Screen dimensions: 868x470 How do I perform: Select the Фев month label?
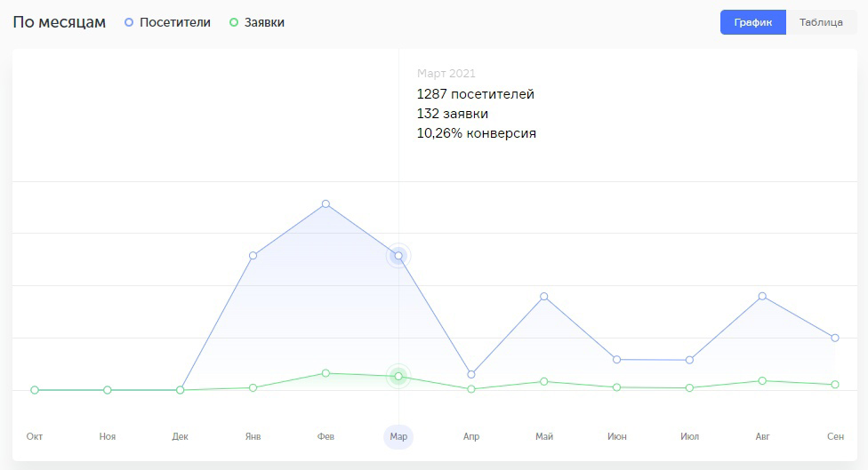(x=325, y=436)
